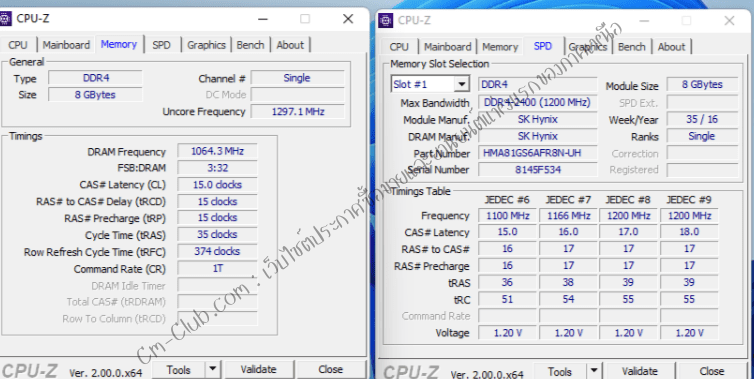Select the tRFC value 374 clocks
Viewport: 754px width, 379px height.
click(217, 251)
